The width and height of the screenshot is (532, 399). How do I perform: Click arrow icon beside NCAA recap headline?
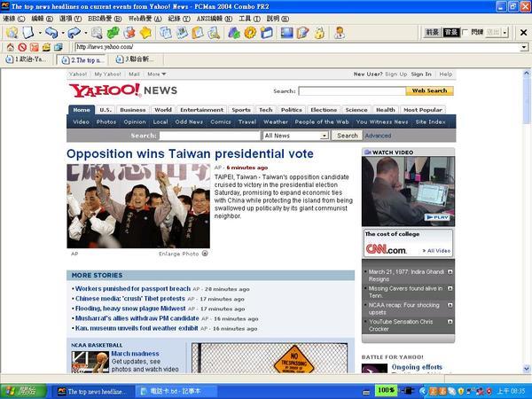[450, 305]
